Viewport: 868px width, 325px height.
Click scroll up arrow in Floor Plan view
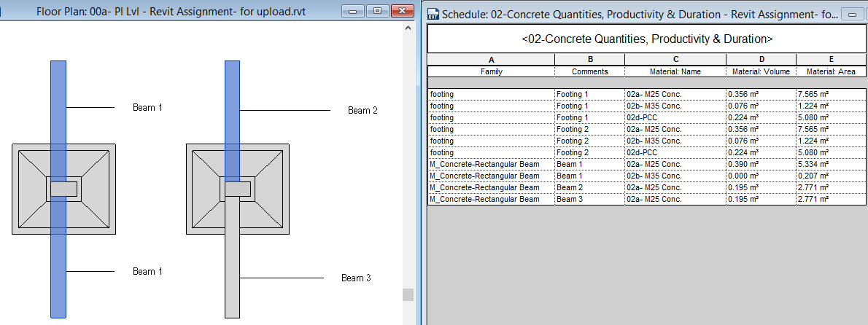tap(408, 27)
